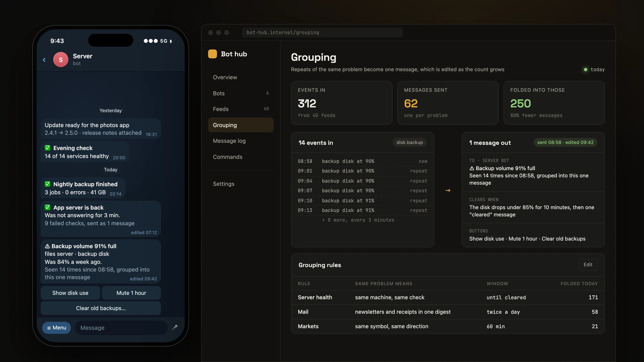644x362 pixels.
Task: Click '+ 8 more, every 3 minutes'
Action: [x=358, y=220]
